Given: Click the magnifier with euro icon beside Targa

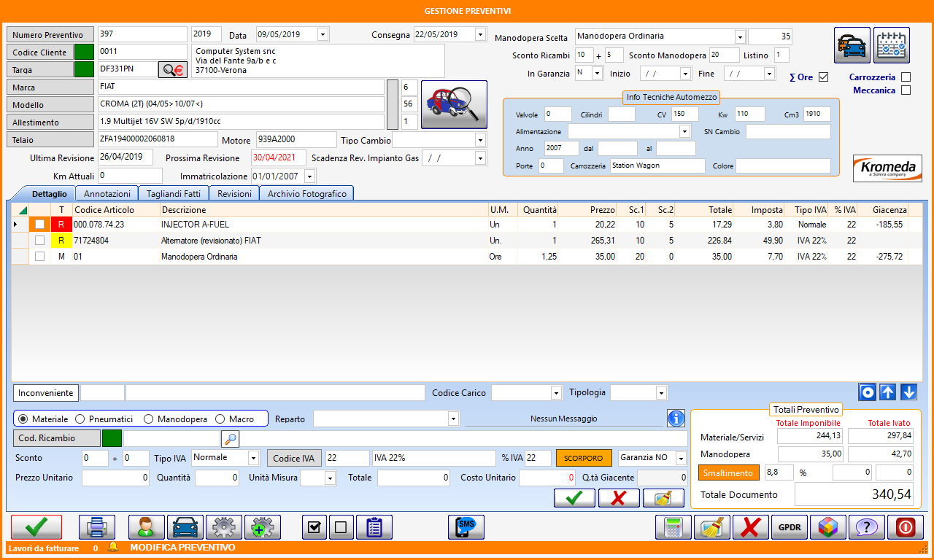Looking at the screenshot, I should (x=173, y=69).
